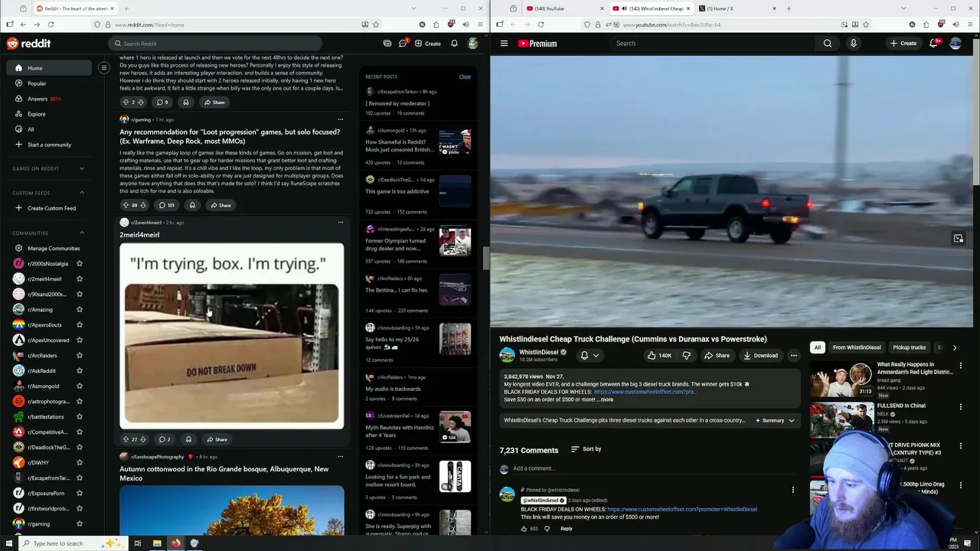The image size is (980, 551).
Task: Reload the Reddit page in browser
Action: pos(51,24)
